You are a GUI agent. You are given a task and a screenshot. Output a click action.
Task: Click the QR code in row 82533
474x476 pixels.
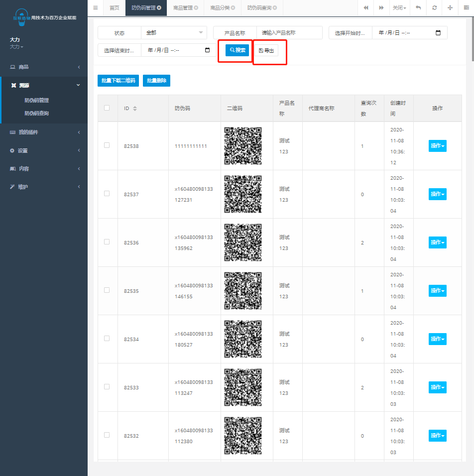point(243,387)
